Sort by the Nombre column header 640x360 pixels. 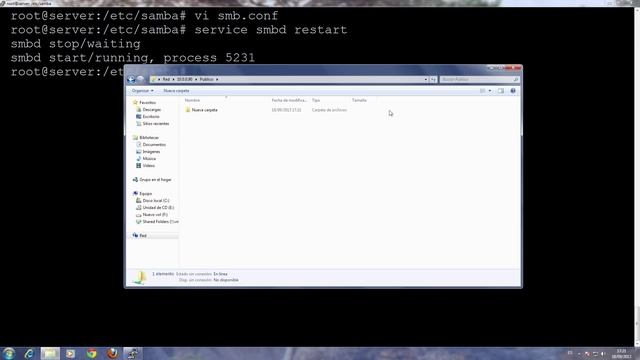[192, 100]
